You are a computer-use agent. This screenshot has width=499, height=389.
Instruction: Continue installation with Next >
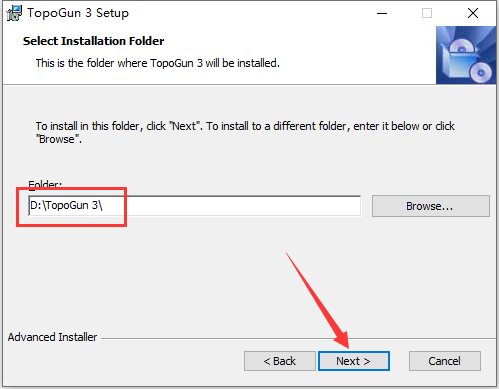[x=354, y=361]
